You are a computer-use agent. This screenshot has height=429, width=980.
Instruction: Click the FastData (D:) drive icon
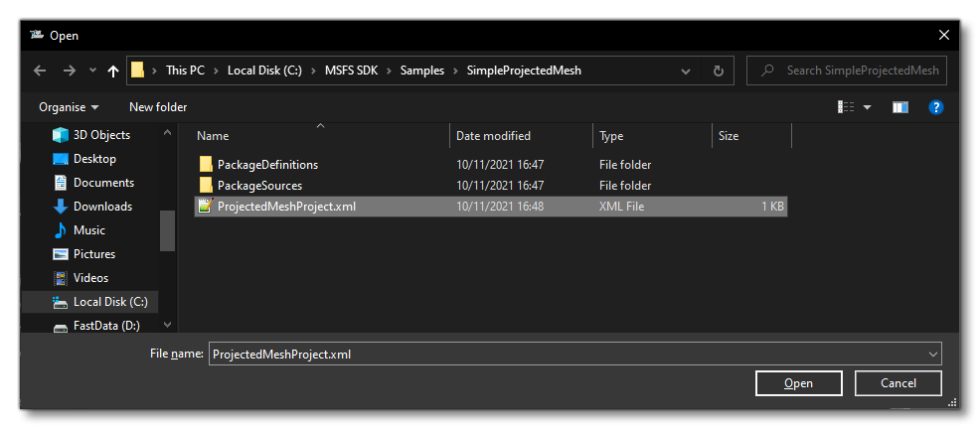click(61, 327)
